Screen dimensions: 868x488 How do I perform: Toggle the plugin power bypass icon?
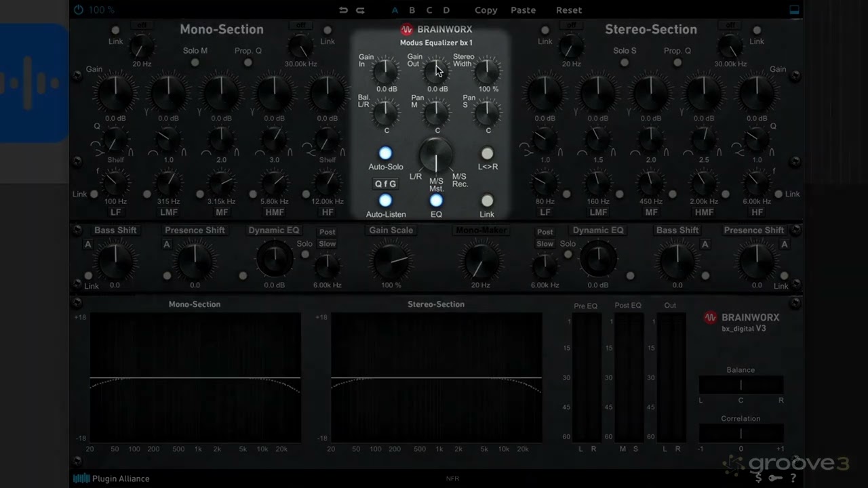click(x=78, y=9)
